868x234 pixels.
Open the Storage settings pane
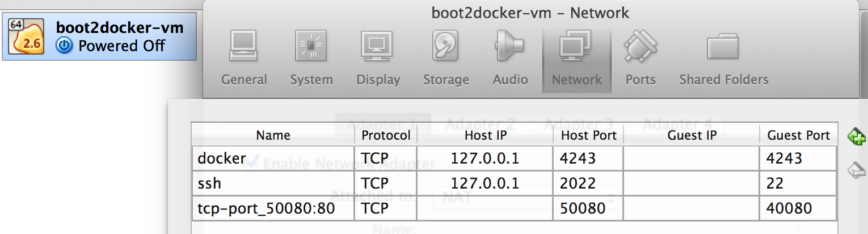click(x=446, y=58)
